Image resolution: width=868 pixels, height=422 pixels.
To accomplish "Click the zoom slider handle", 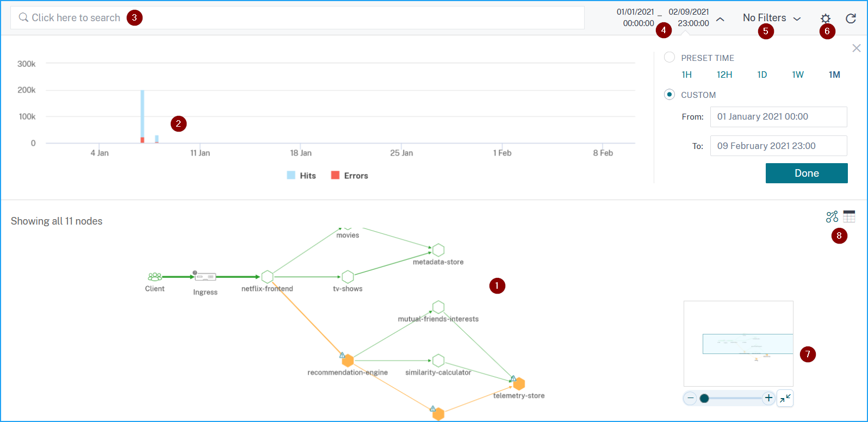I will tap(704, 399).
